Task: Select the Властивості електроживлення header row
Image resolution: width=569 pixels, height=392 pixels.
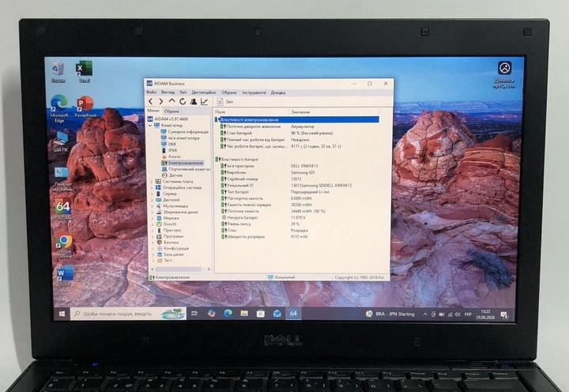Action: point(297,119)
